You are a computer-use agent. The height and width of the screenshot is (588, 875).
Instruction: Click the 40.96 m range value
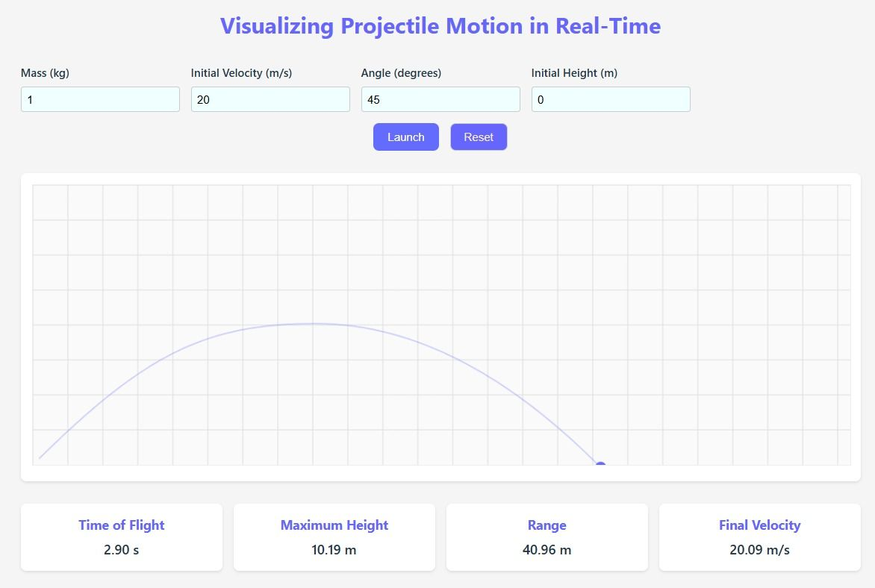point(547,550)
